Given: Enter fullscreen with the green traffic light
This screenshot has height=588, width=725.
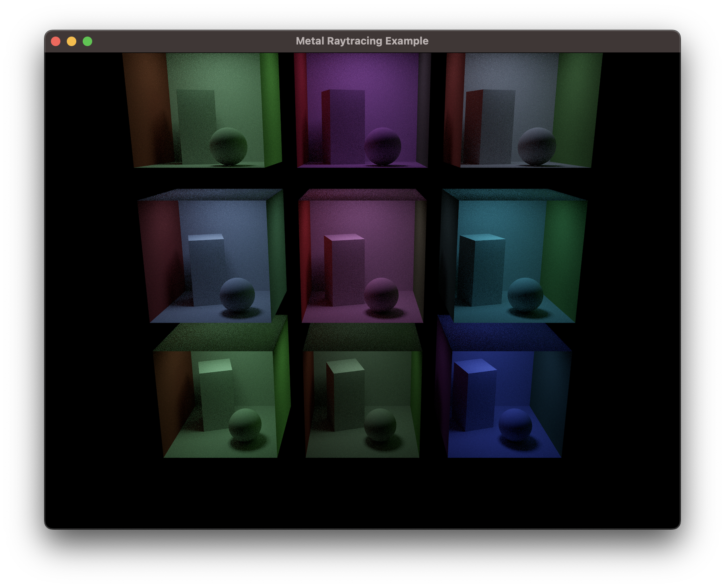Looking at the screenshot, I should [87, 41].
